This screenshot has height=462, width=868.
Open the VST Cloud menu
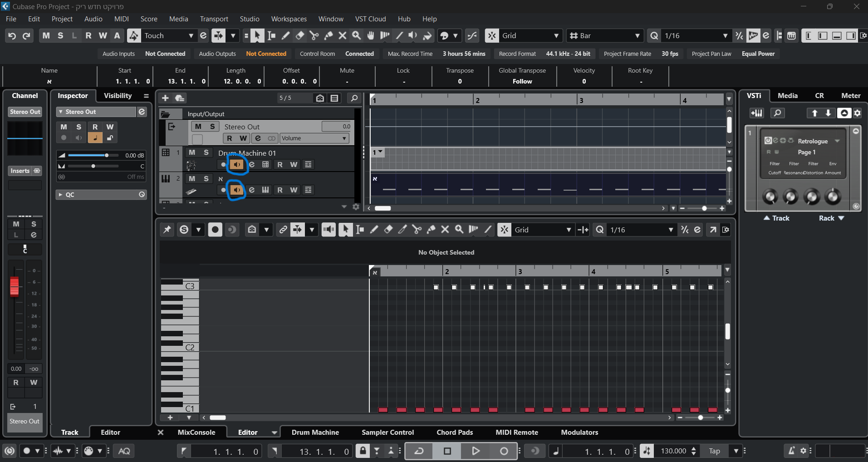coord(370,19)
